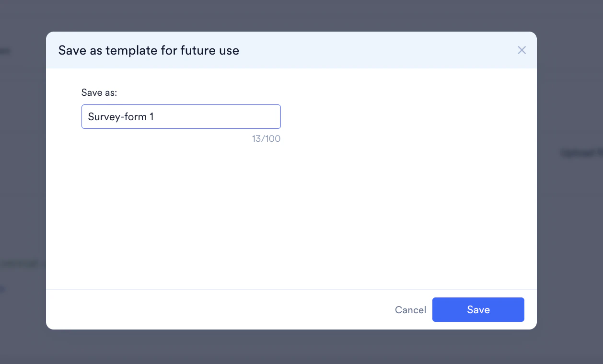This screenshot has width=603, height=364.
Task: Select the text Survey-form 1
Action: pyautogui.click(x=120, y=116)
